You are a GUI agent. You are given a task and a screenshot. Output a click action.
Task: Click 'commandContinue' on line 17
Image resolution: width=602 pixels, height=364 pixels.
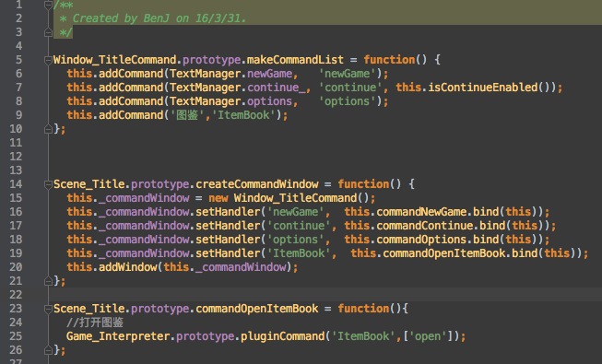tap(425, 226)
